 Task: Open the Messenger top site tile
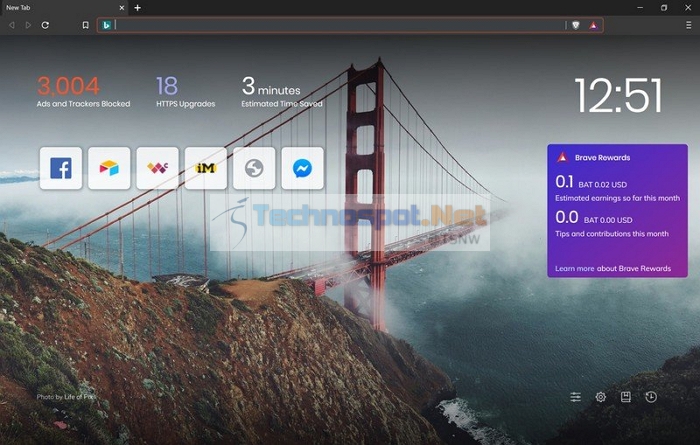tap(302, 168)
